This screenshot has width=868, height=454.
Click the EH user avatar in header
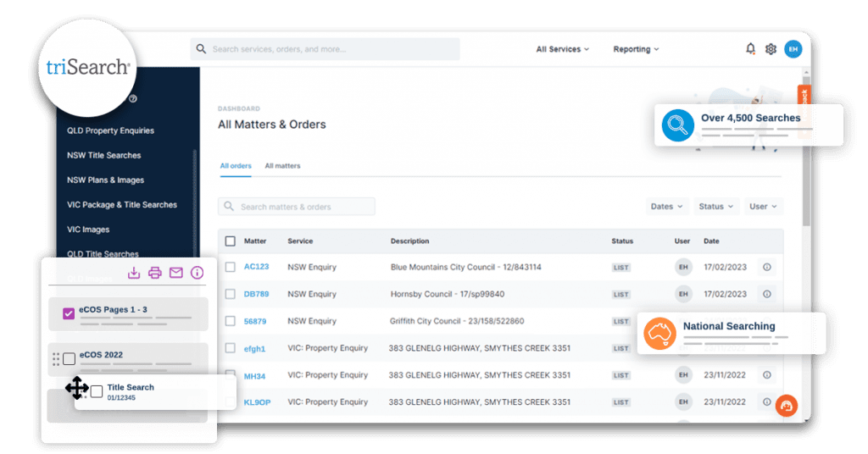(793, 49)
